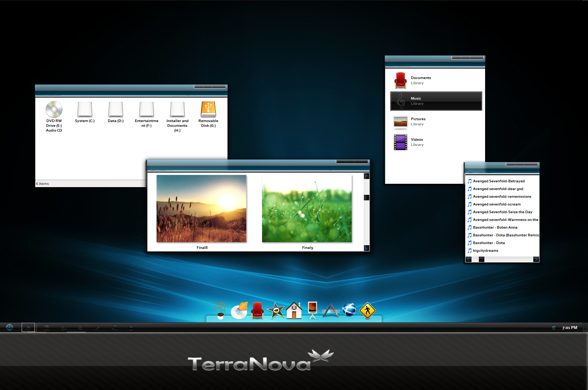Launch iMovie star icon in the dock
The image size is (588, 390).
pos(276,311)
